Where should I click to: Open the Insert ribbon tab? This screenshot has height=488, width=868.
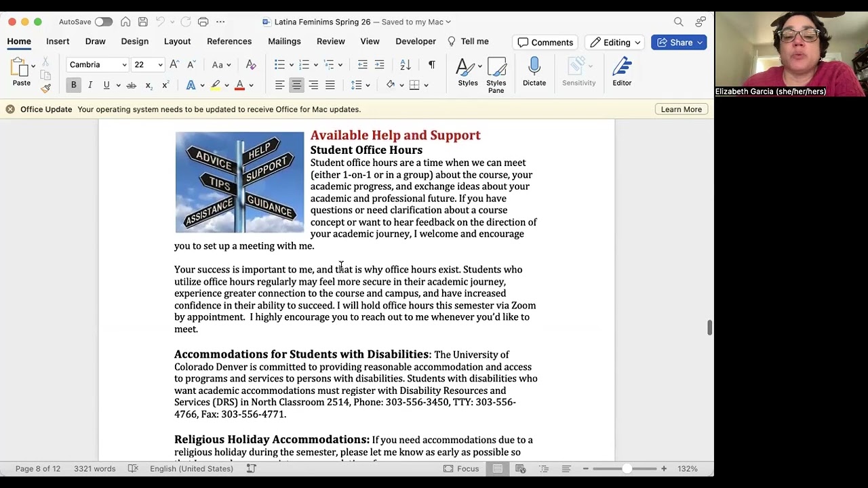click(x=58, y=41)
